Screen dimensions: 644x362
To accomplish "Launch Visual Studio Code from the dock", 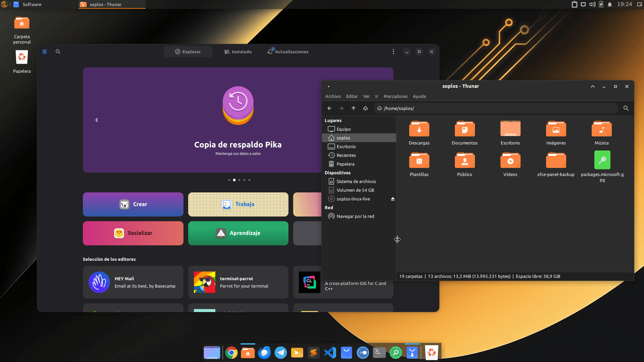I will click(330, 353).
